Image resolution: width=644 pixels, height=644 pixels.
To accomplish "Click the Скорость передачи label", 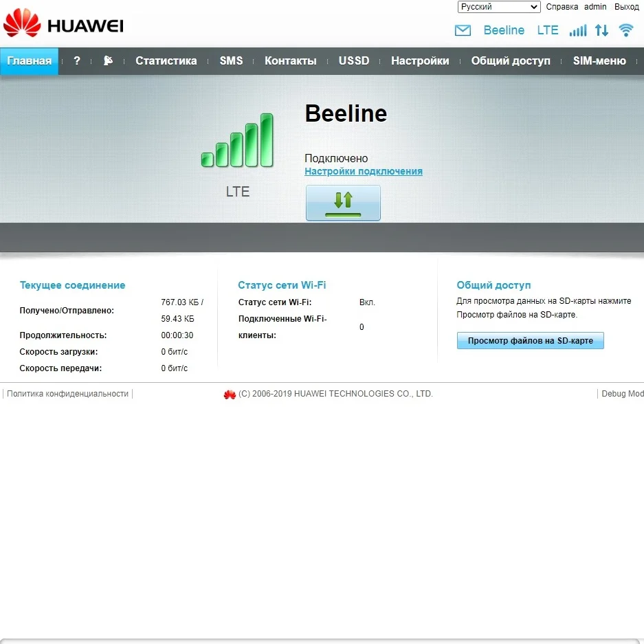I will 60,368.
